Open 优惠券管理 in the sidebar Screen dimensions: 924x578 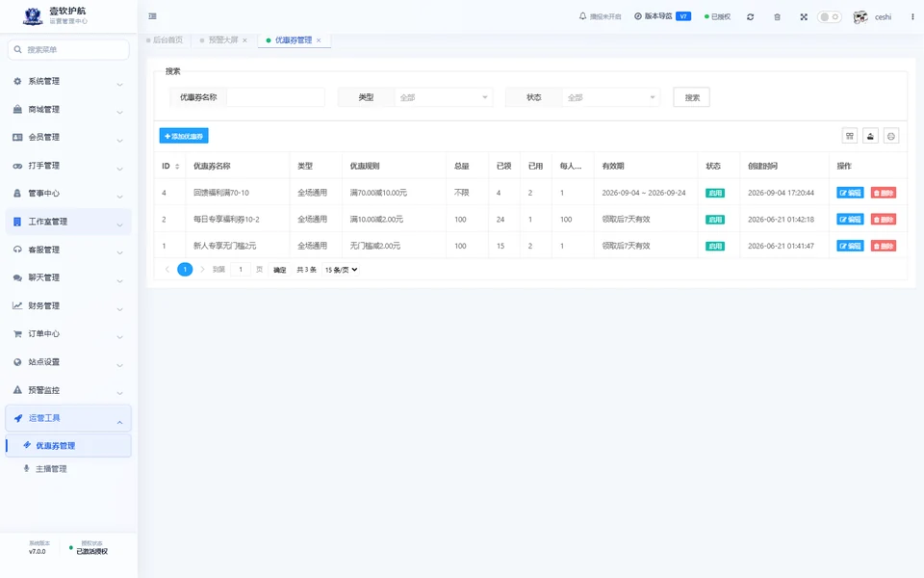pyautogui.click(x=68, y=446)
